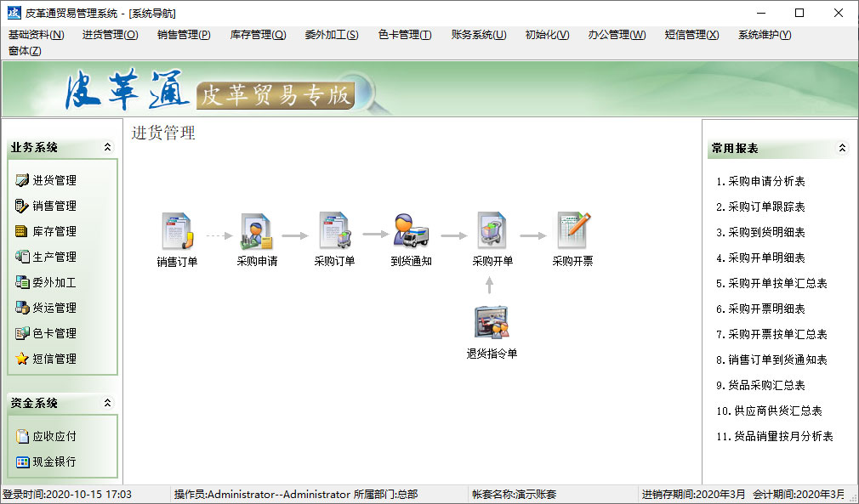Viewport: 859px width, 504px height.
Task: Click the 皮革通 app icon in title bar
Action: pyautogui.click(x=14, y=13)
